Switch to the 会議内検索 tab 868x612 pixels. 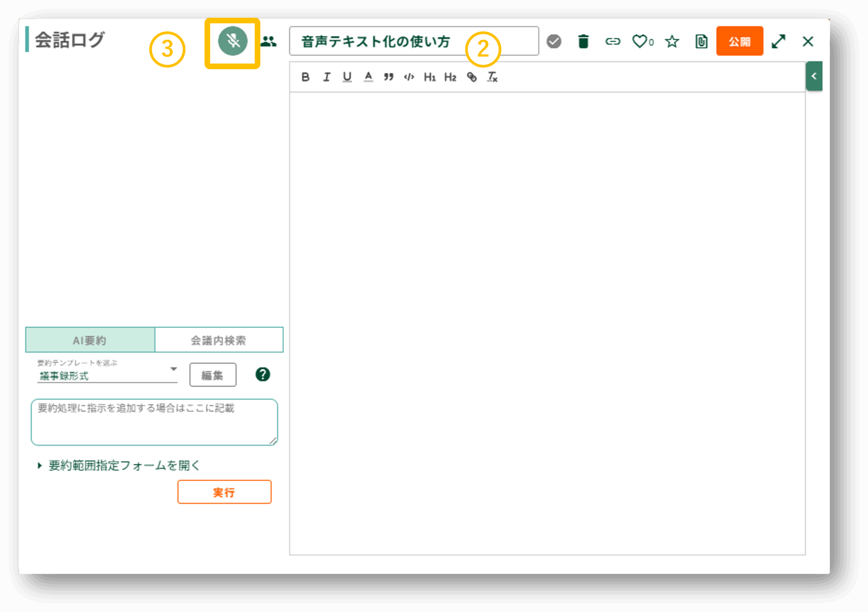tap(218, 340)
